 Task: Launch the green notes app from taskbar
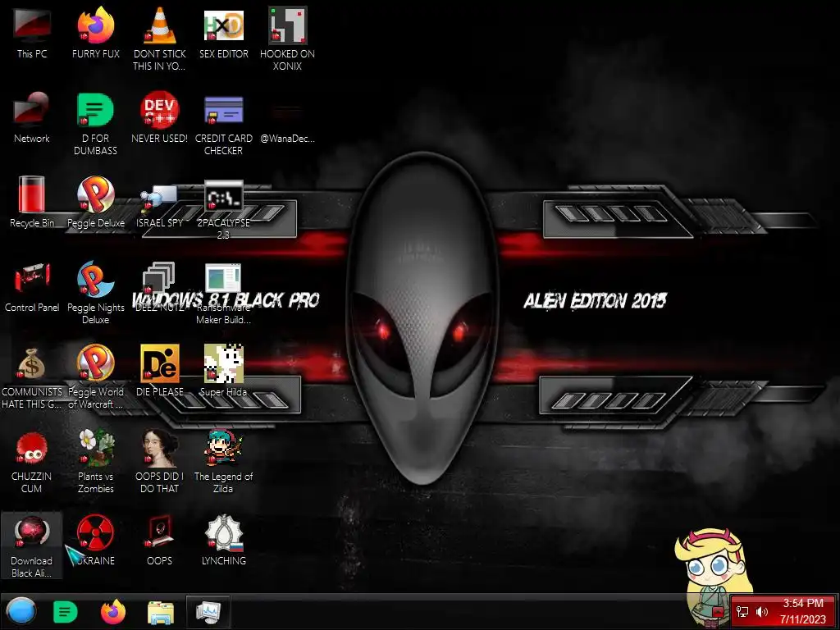click(66, 612)
